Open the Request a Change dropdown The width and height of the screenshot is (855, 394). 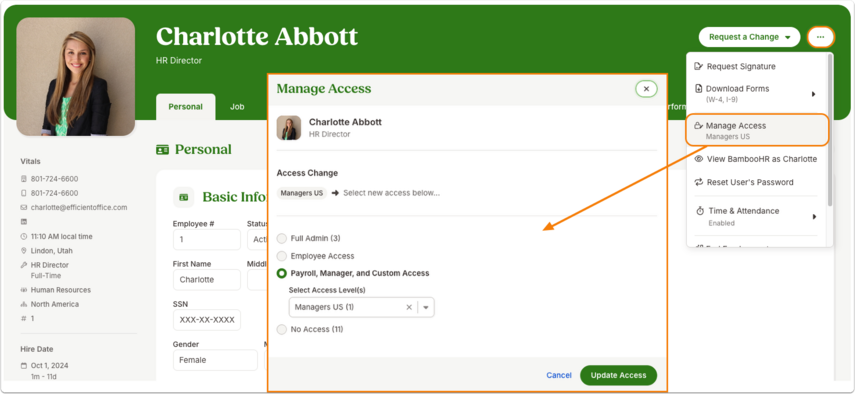tap(749, 37)
